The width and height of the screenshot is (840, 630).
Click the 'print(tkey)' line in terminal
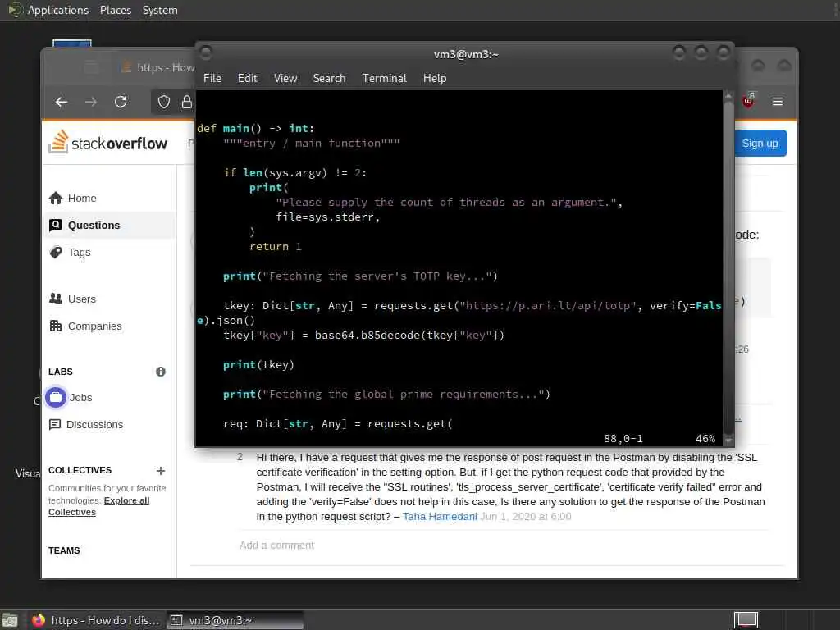258,365
